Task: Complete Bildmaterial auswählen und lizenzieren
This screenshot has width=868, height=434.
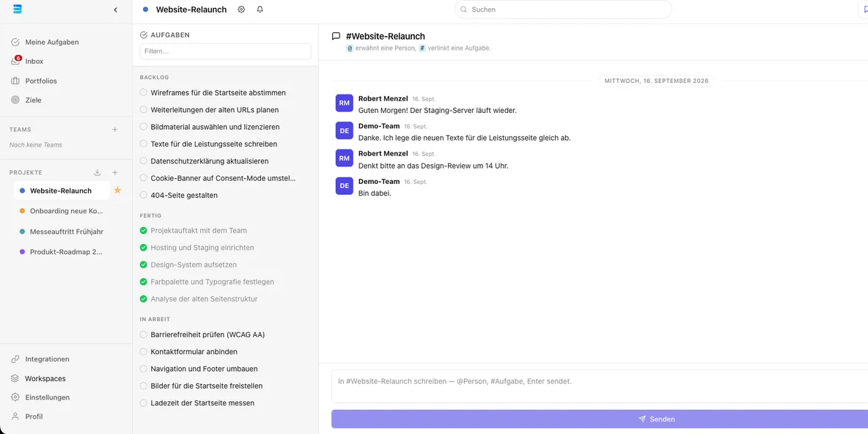Action: point(144,127)
